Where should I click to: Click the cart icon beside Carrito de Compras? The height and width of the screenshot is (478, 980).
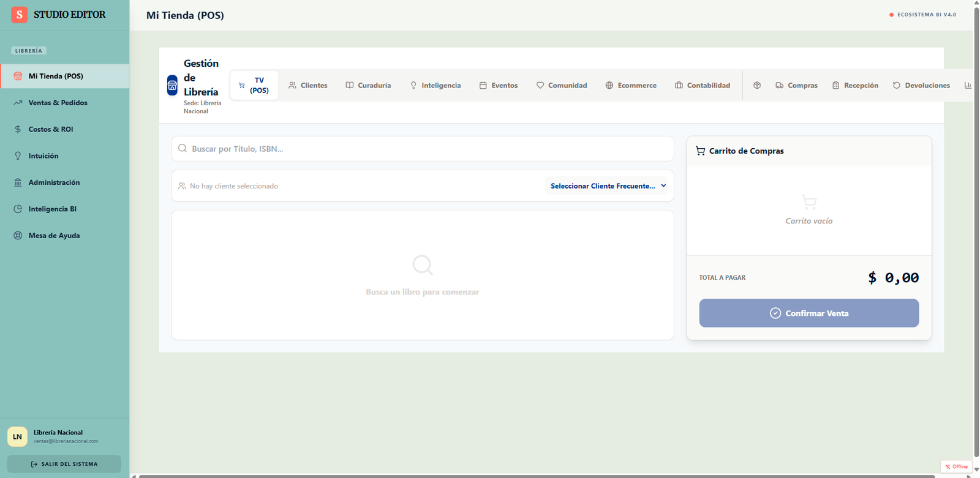[700, 151]
